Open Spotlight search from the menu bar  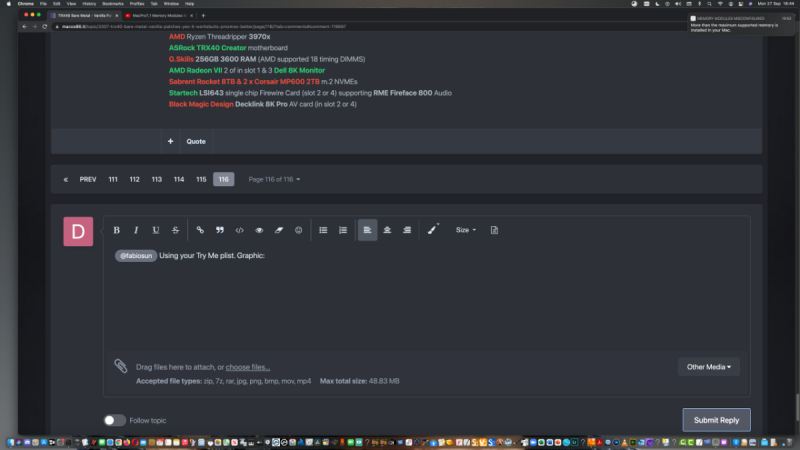(709, 4)
